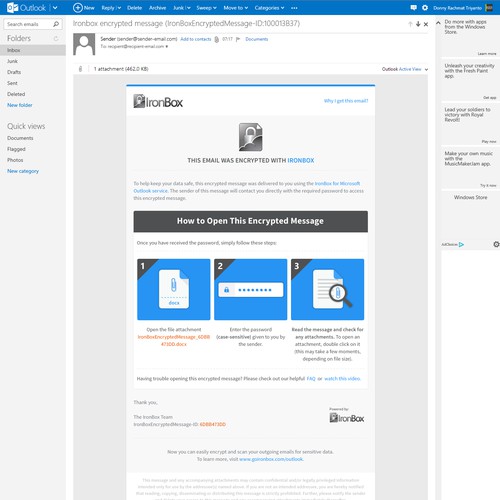Open the Deleted folder

(16, 94)
